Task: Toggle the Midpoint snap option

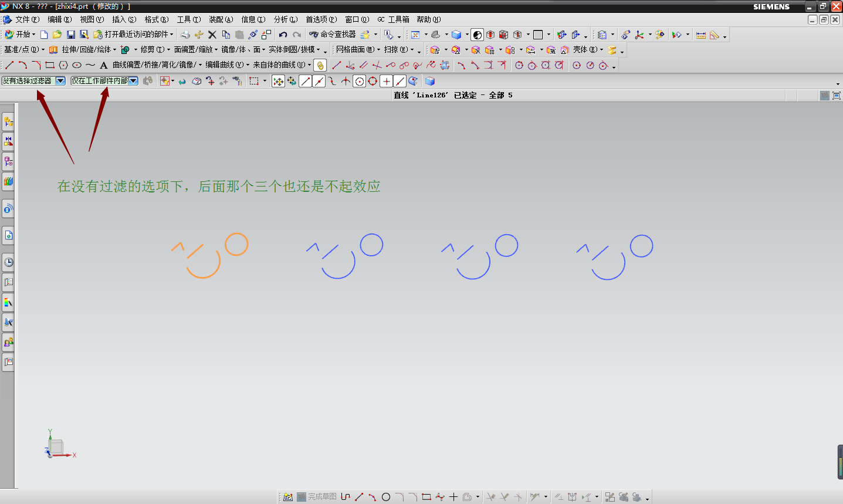Action: [319, 81]
